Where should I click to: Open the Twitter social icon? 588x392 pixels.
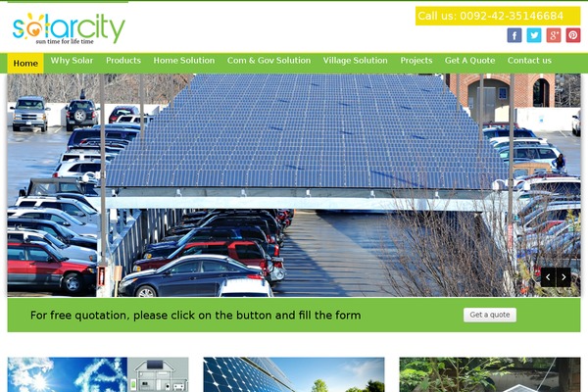534,35
